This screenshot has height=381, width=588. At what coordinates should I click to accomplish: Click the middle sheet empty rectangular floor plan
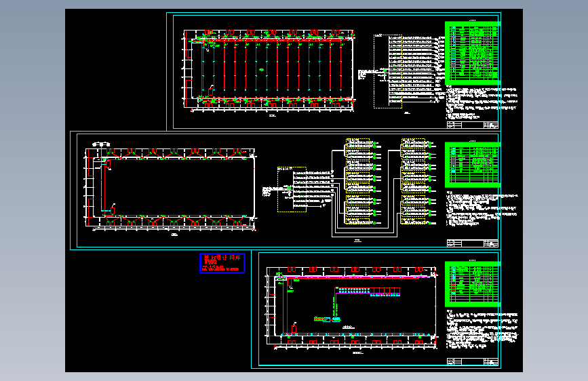pos(170,188)
